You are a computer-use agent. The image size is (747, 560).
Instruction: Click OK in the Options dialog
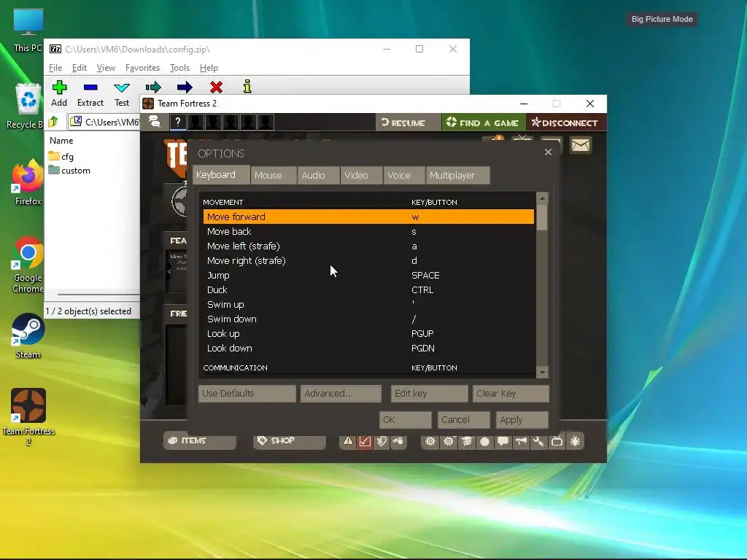click(x=406, y=420)
